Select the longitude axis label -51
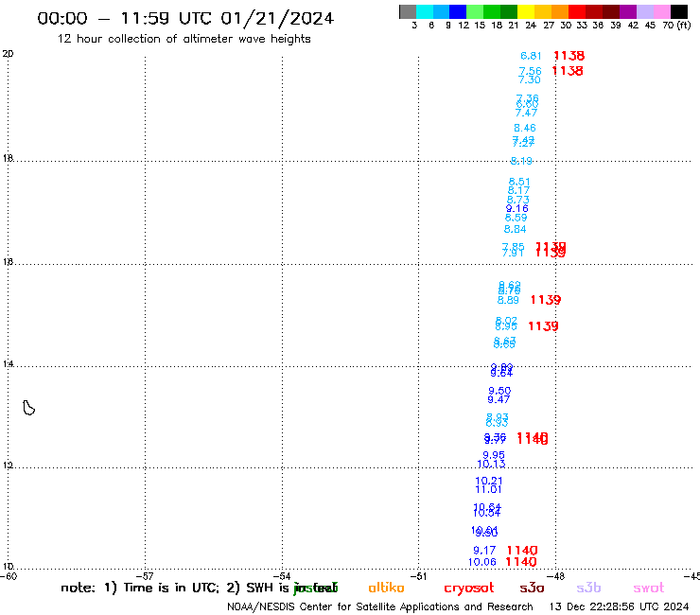 pyautogui.click(x=419, y=576)
